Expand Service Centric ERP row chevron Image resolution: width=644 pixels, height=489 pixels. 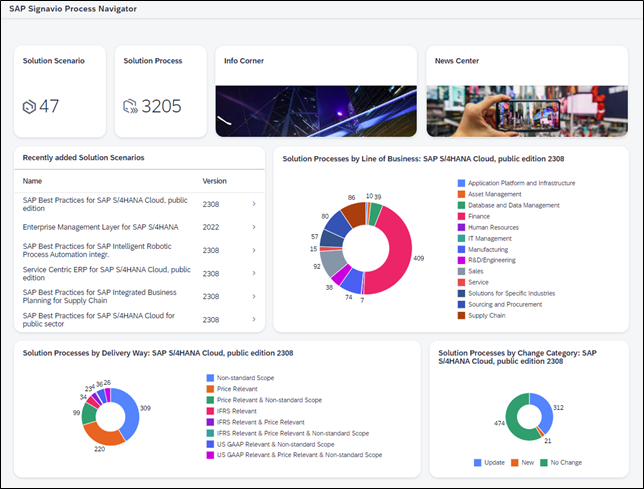tap(254, 273)
